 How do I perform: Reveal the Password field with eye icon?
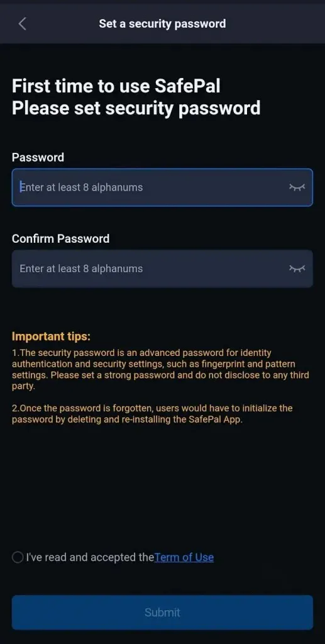tap(297, 187)
